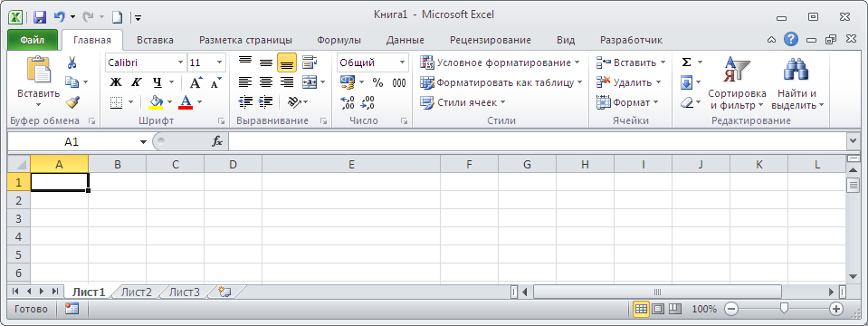Select the Format Painter brush icon
The width and height of the screenshot is (868, 326).
pos(72,101)
